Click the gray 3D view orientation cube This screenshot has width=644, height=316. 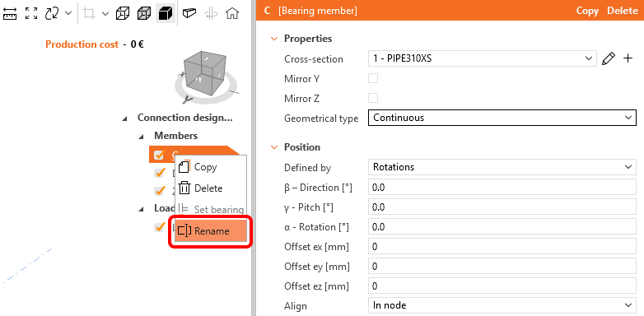[205, 75]
